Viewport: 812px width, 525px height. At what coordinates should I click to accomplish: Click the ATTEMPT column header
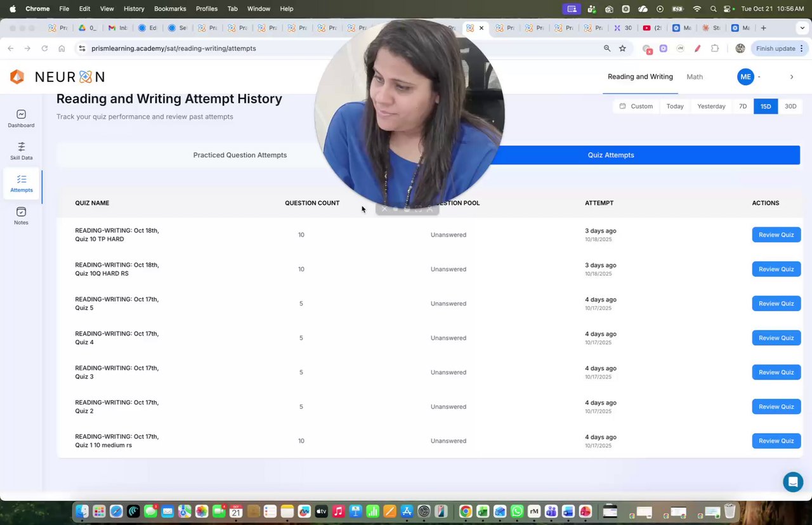pos(599,203)
